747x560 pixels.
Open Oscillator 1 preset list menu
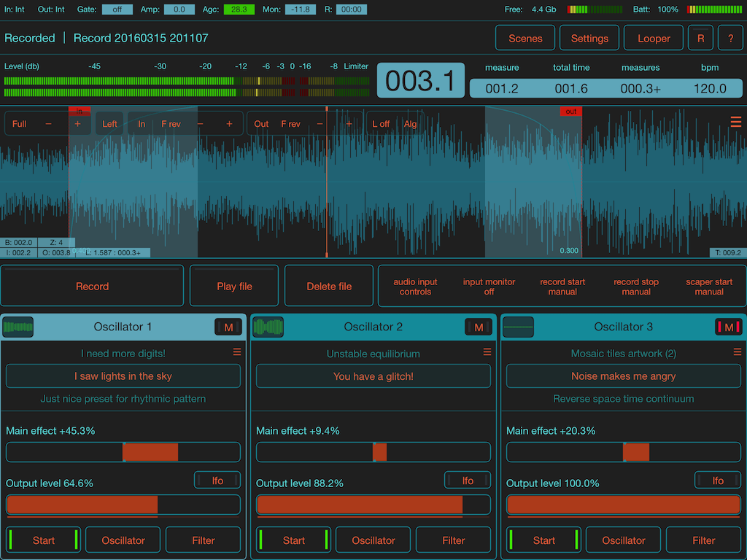[236, 352]
